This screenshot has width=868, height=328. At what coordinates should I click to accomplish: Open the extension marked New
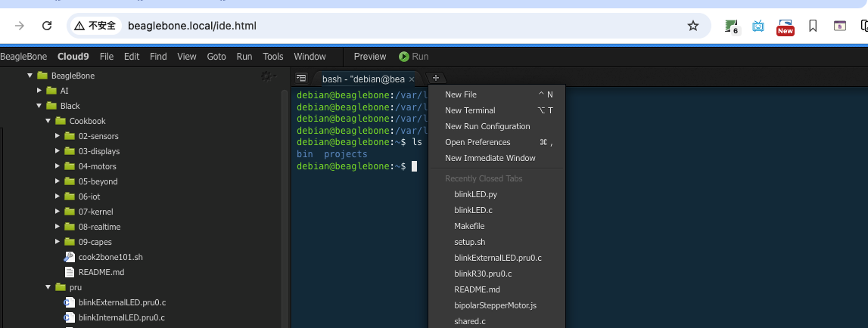785,26
